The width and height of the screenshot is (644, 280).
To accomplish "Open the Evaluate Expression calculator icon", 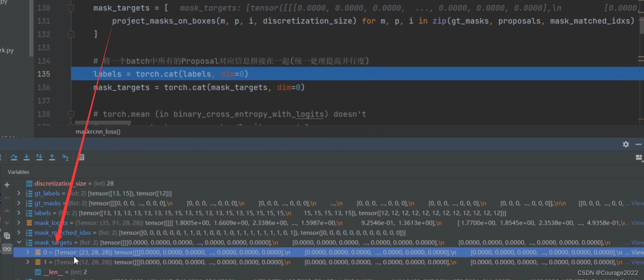I will (x=81, y=157).
